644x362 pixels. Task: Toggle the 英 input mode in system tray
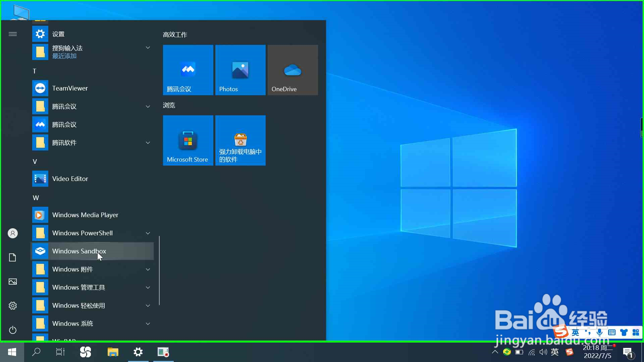555,352
